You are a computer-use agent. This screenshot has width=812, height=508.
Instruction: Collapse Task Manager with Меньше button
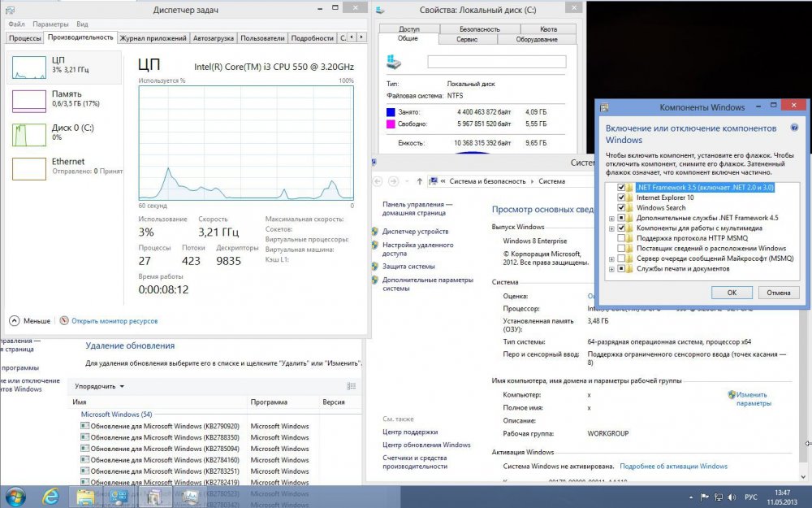(30, 321)
